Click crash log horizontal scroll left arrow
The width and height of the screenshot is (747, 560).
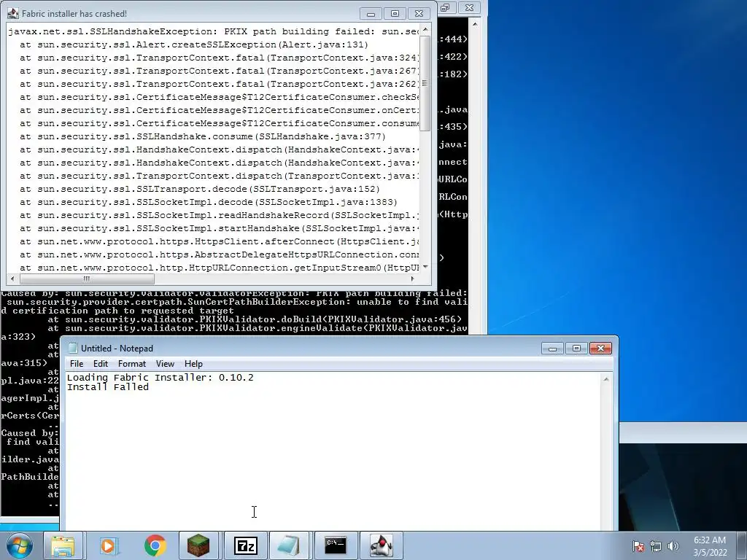coord(12,279)
